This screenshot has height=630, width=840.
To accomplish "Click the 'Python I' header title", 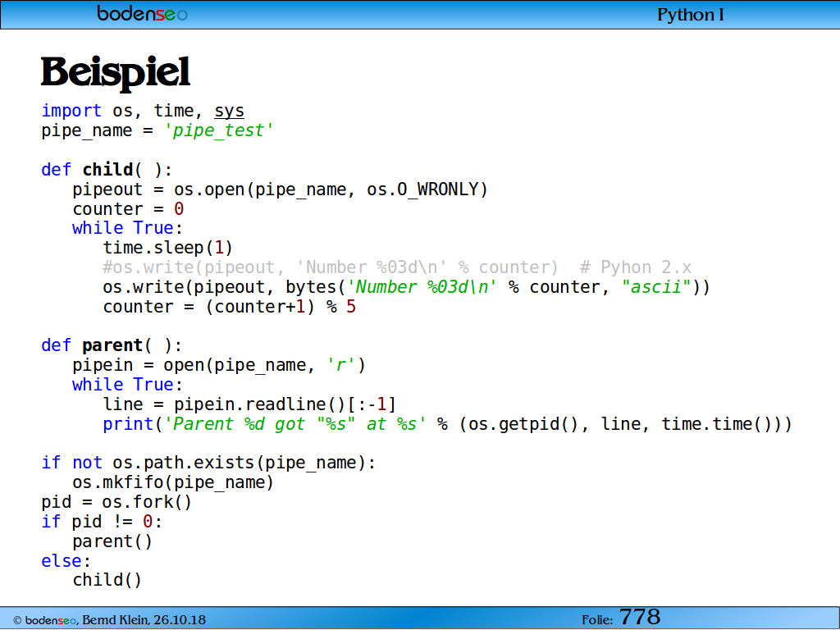I will (x=691, y=15).
